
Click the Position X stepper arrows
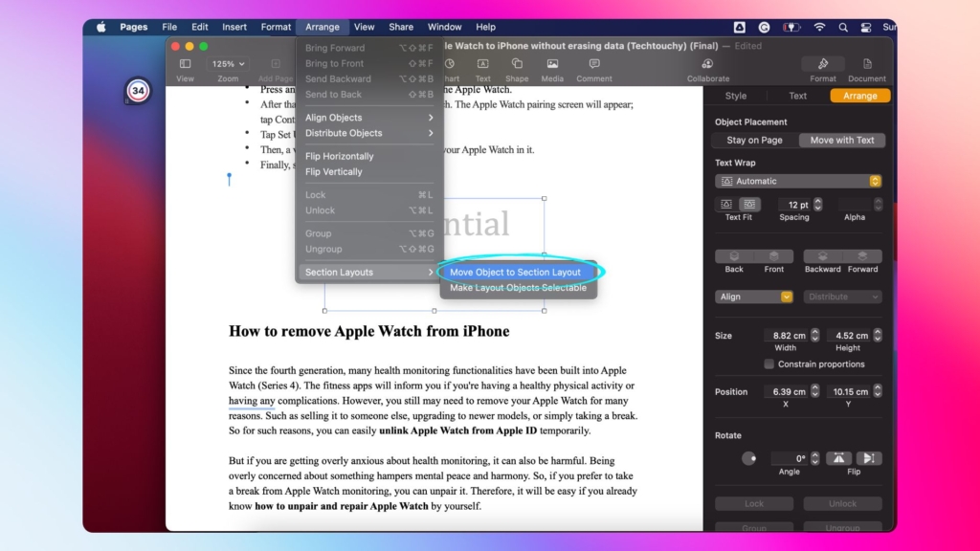click(x=815, y=391)
